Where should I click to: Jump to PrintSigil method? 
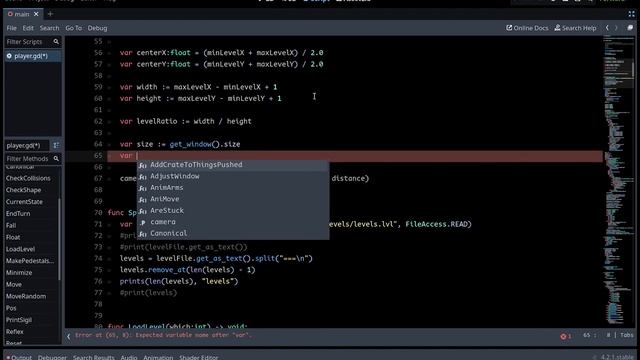[x=19, y=320]
